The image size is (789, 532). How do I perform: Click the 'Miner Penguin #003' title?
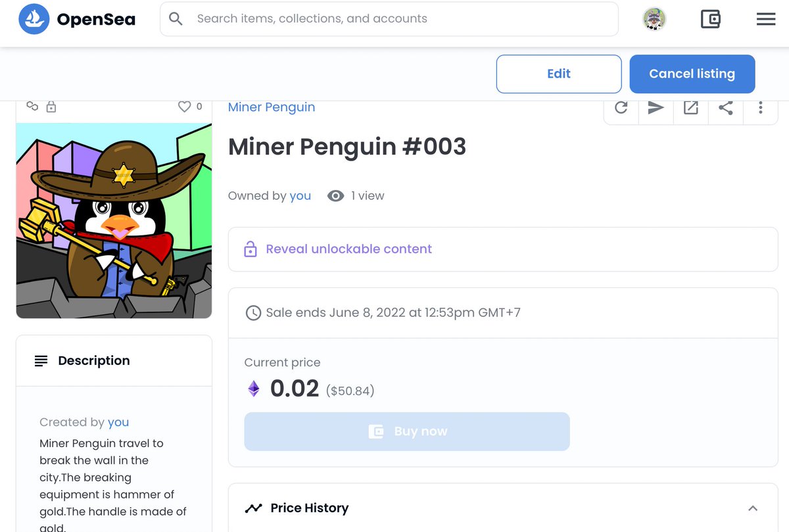[x=347, y=147]
